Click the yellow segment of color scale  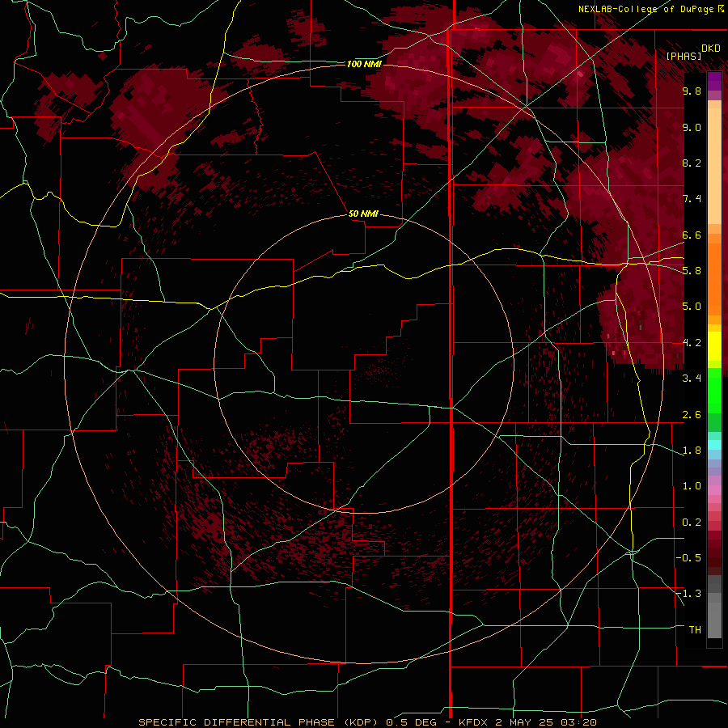point(714,346)
